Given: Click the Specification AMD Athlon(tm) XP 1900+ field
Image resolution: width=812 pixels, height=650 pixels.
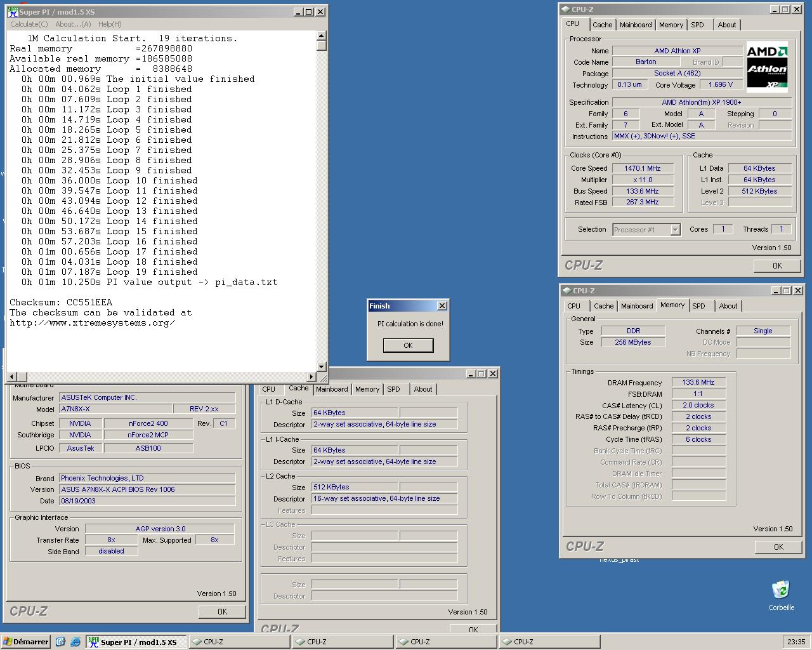Looking at the screenshot, I should click(x=702, y=102).
